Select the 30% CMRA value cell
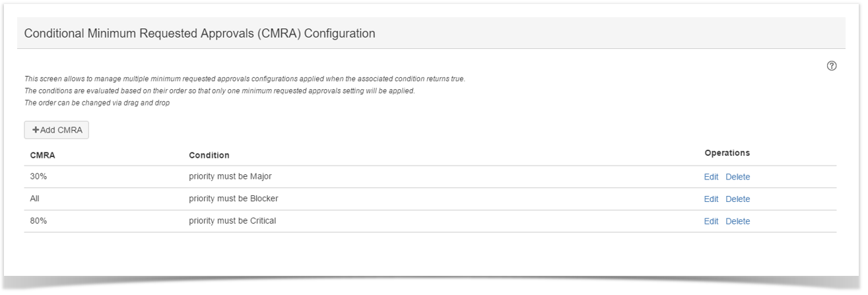This screenshot has height=295, width=868. click(39, 177)
